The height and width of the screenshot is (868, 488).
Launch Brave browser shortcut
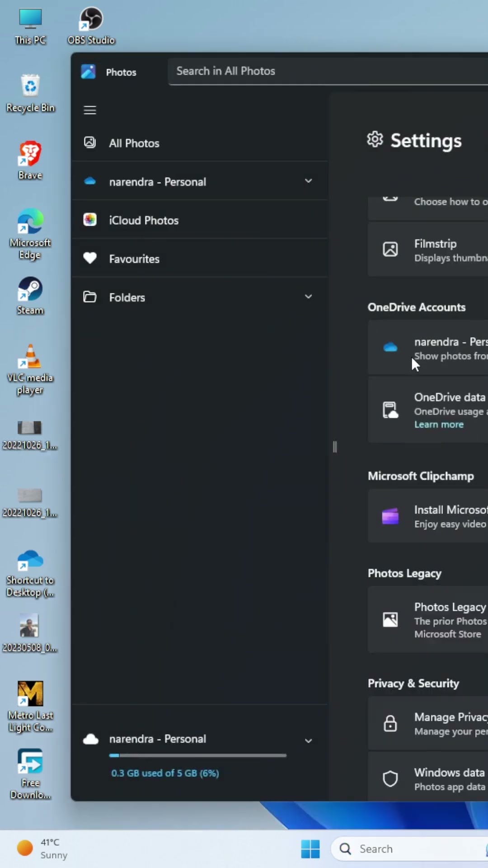(30, 161)
